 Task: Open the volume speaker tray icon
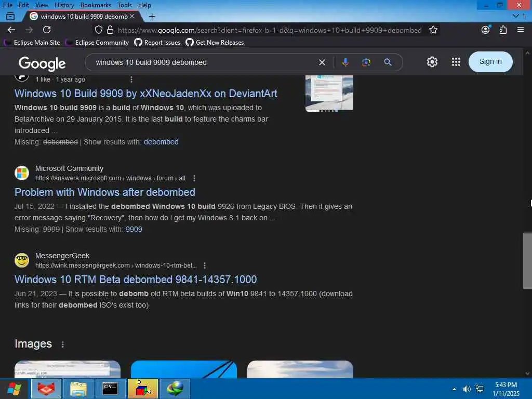click(x=467, y=389)
